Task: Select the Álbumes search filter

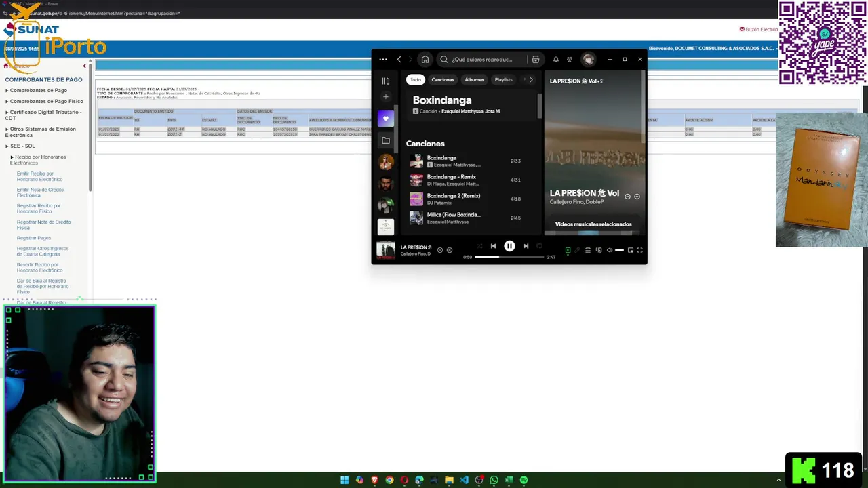Action: tap(475, 80)
